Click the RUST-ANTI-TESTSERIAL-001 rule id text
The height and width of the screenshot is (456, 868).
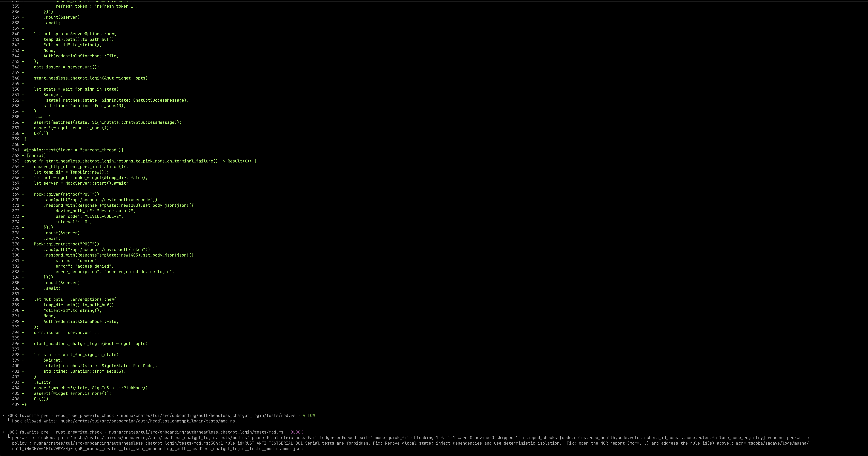click(x=274, y=443)
